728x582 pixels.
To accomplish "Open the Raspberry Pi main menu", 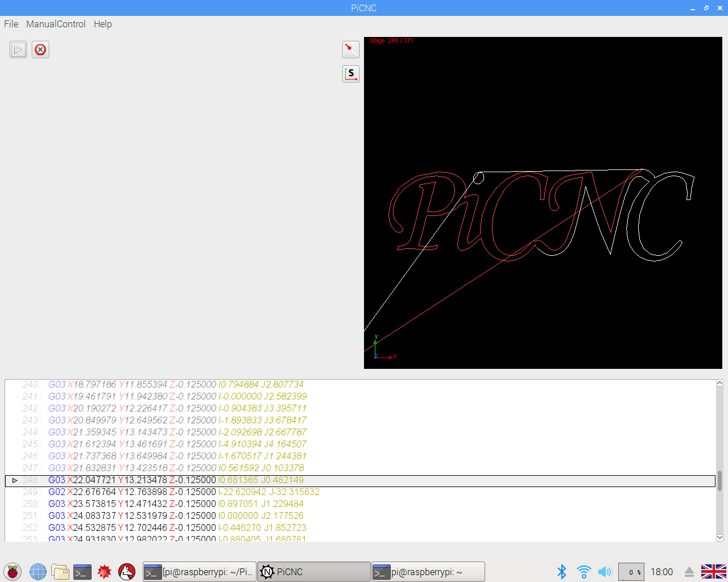I will click(x=13, y=572).
